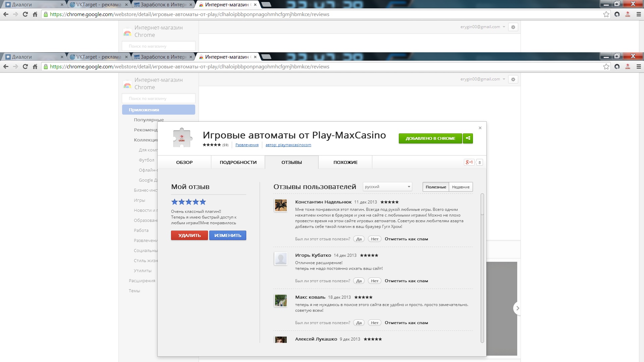Answer Нет on Игорь Кубатко's review
The image size is (644, 362).
point(375,281)
